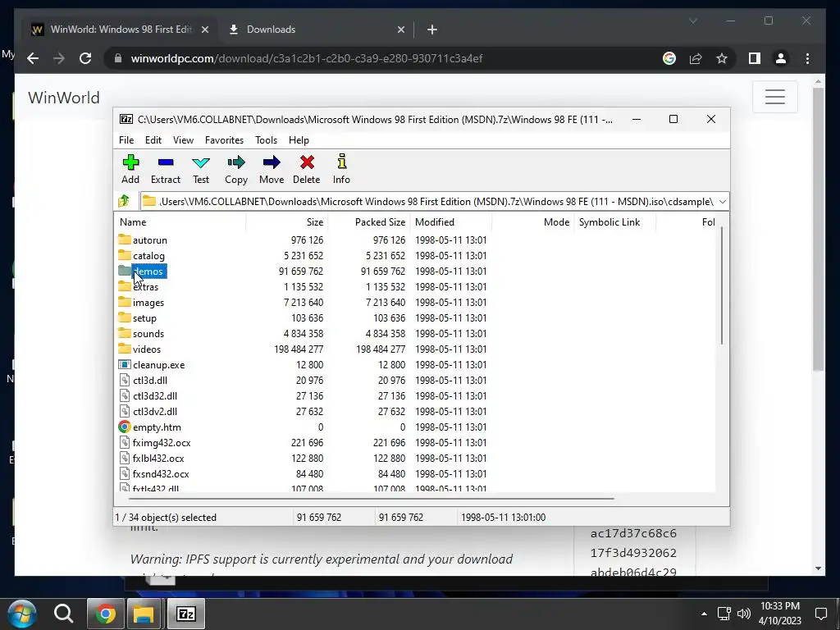This screenshot has width=840, height=630.
Task: Open the Help menu in 7-Zip
Action: tap(299, 139)
